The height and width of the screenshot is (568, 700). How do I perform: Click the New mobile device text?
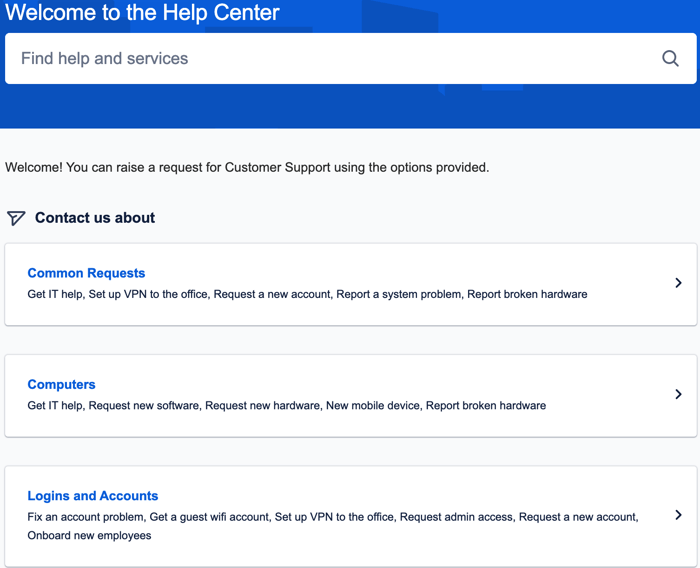tap(373, 405)
